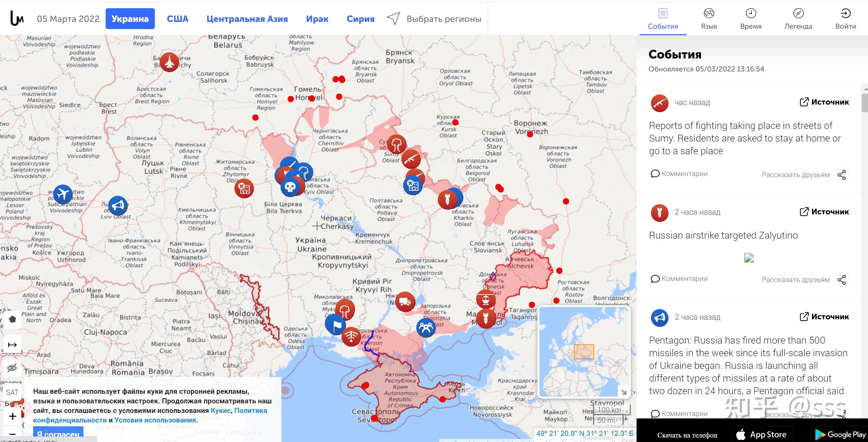
Task: Select the distance measure arrow tool
Action: click(12, 345)
